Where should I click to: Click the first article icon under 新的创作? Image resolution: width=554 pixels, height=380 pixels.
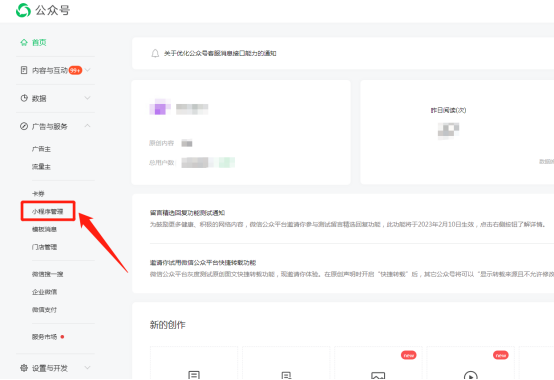coord(194,375)
